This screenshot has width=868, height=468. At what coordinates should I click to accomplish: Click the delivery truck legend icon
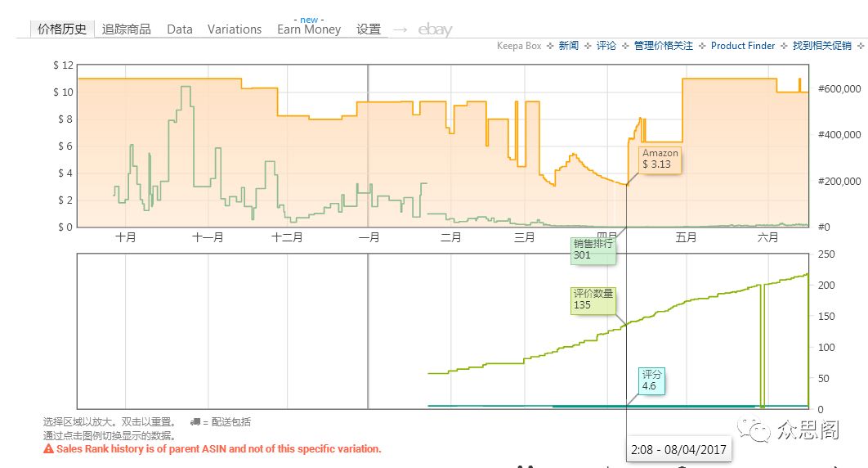point(195,422)
